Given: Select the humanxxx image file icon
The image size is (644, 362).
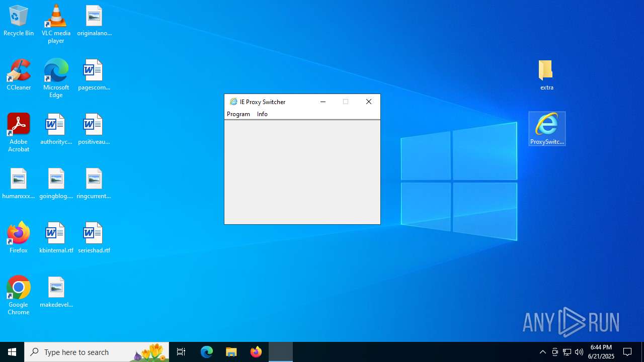Looking at the screenshot, I should point(19,184).
